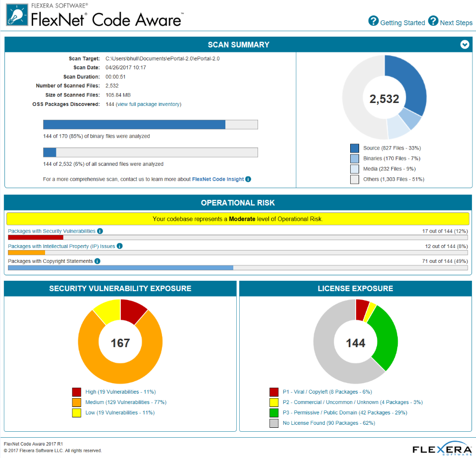Select High vulnerabilities legend entry

[x=120, y=392]
